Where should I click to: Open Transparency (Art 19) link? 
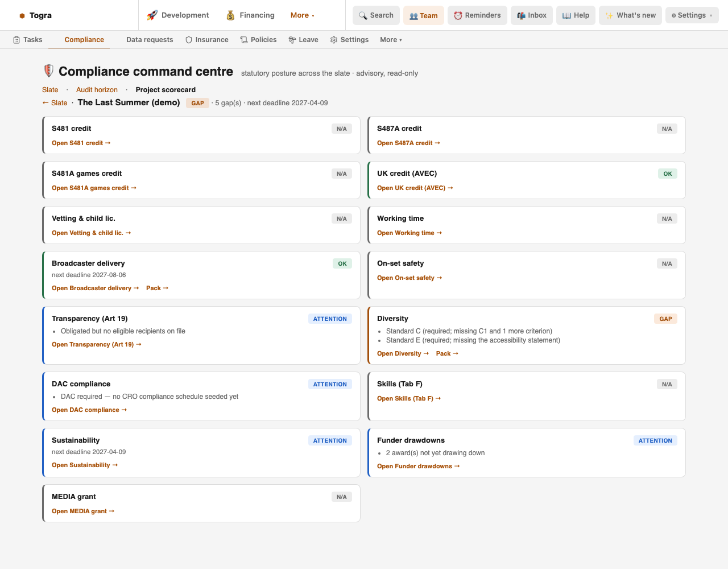click(x=96, y=345)
